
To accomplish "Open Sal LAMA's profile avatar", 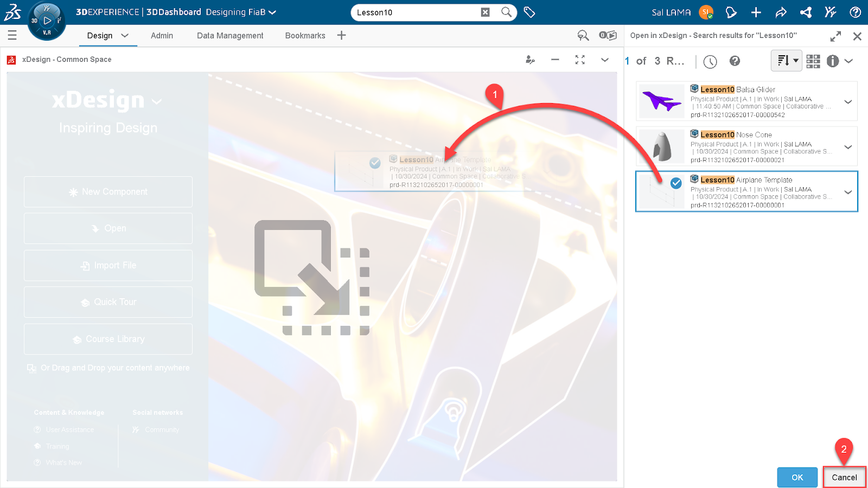I will coord(706,12).
